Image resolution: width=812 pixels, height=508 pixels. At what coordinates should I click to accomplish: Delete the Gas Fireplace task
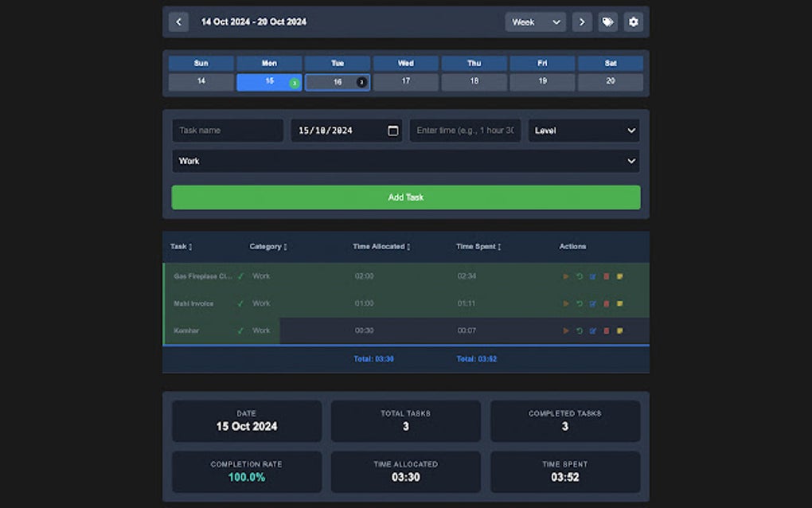[x=606, y=276]
